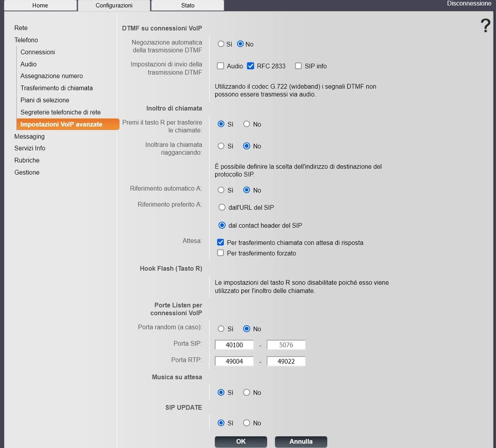
Task: Open Rete section in sidebar
Action: 21,28
